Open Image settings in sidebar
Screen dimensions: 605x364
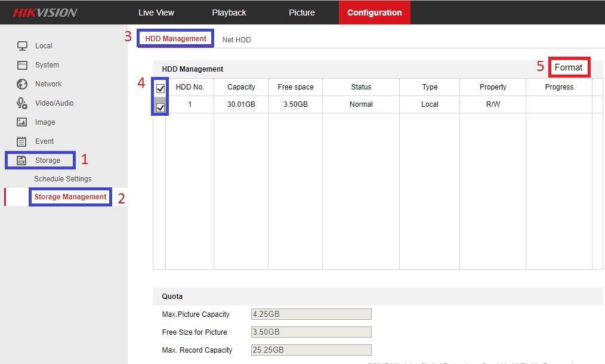(x=45, y=122)
